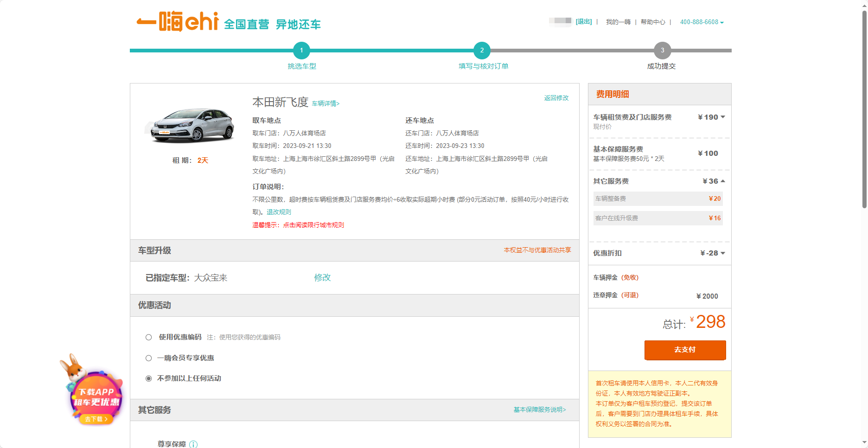Viewport: 868px width, 448px height.
Task: Select 使用优惠编码 radio option
Action: [x=148, y=337]
